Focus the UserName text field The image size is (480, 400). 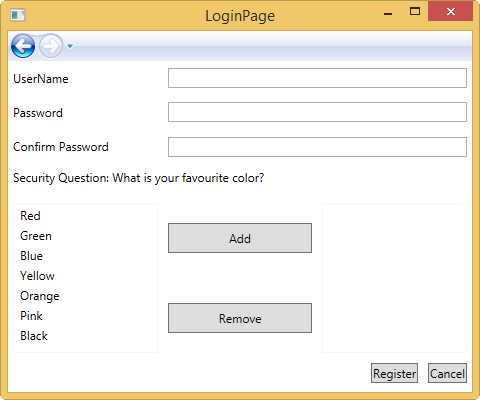(x=317, y=78)
